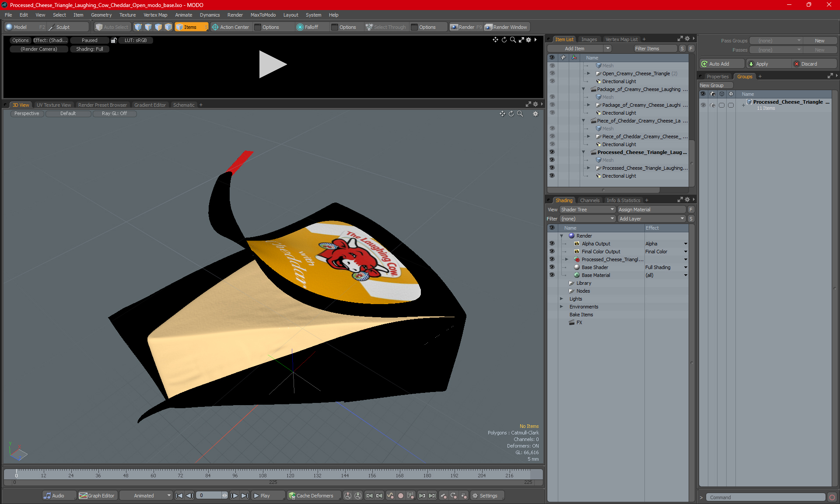Toggle visibility of Alpha Output layer

[x=552, y=244]
